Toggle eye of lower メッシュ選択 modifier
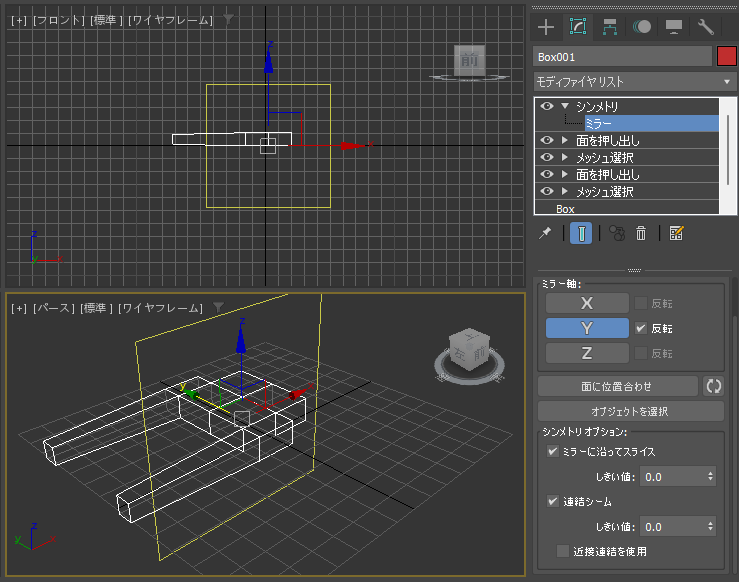 tap(547, 191)
